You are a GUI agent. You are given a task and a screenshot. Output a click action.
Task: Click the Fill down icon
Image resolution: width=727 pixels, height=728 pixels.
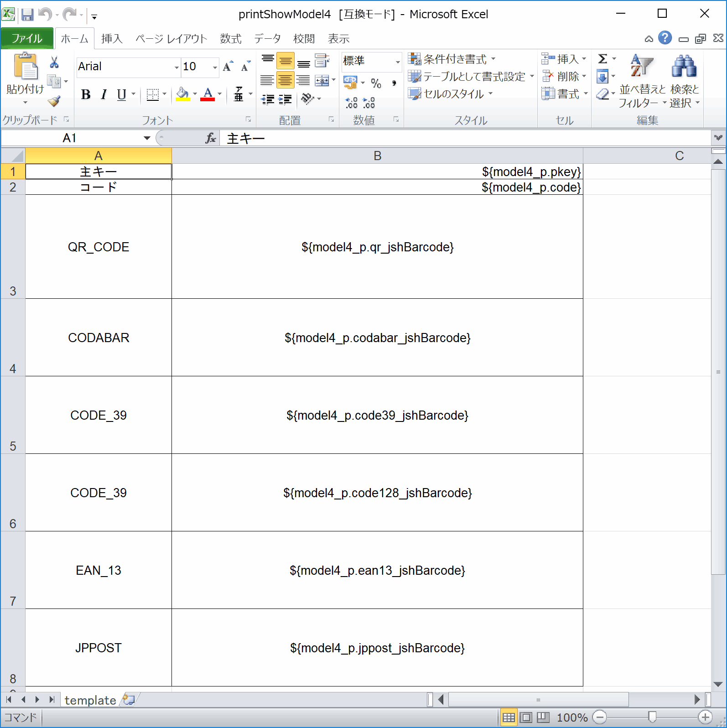[602, 76]
